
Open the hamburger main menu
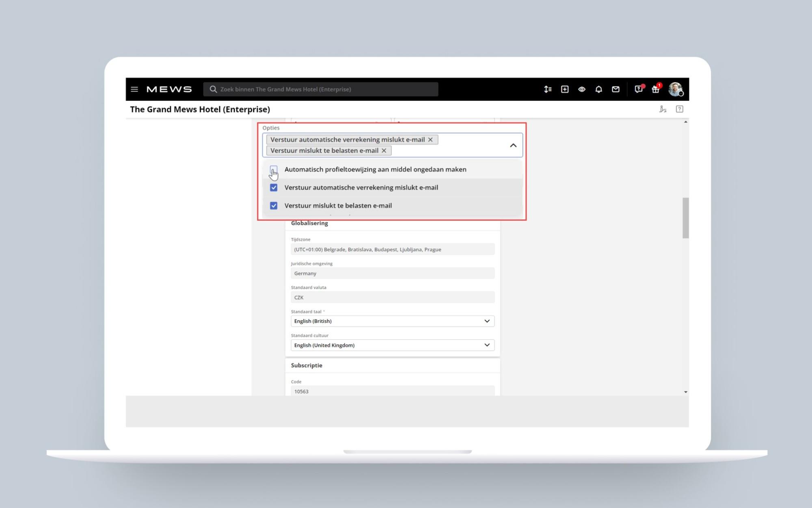(x=134, y=89)
